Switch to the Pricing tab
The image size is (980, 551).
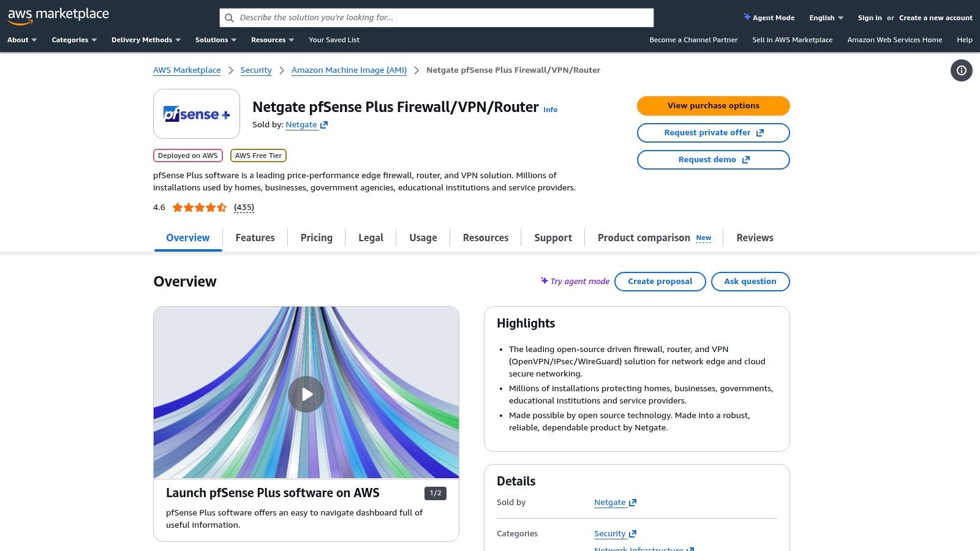pyautogui.click(x=316, y=238)
